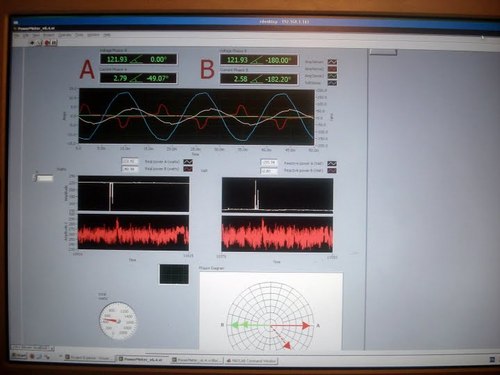Click the red Abort Execution toolbar button

(47, 43)
